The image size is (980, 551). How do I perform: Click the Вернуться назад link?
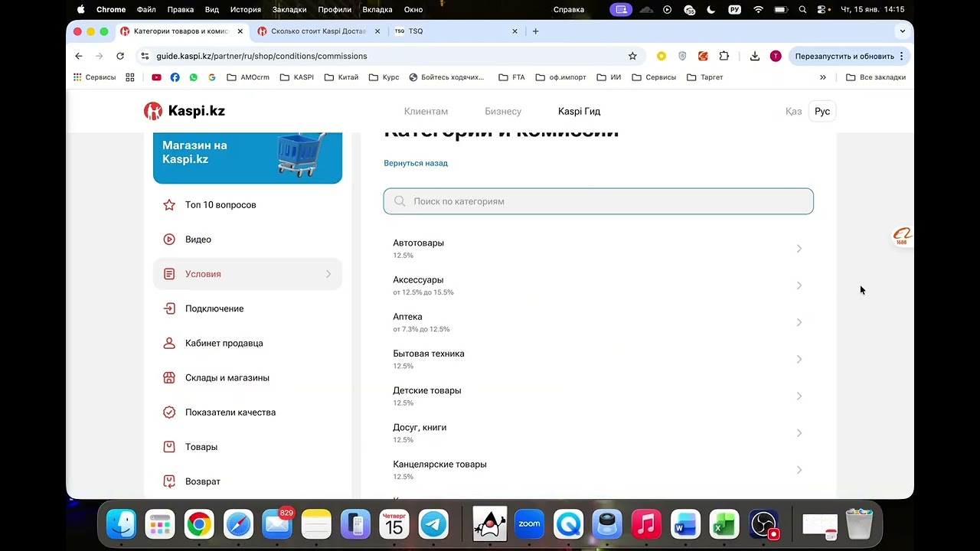[x=416, y=163]
